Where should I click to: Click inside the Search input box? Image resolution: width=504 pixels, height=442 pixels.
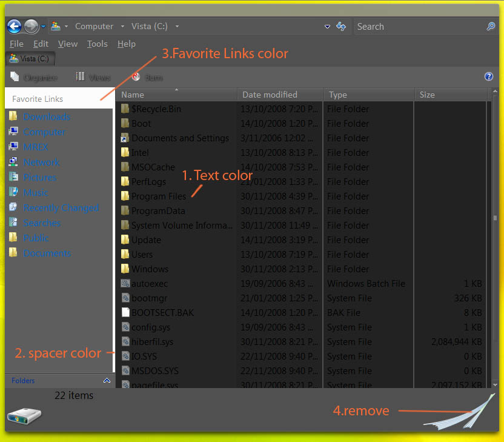(x=418, y=27)
